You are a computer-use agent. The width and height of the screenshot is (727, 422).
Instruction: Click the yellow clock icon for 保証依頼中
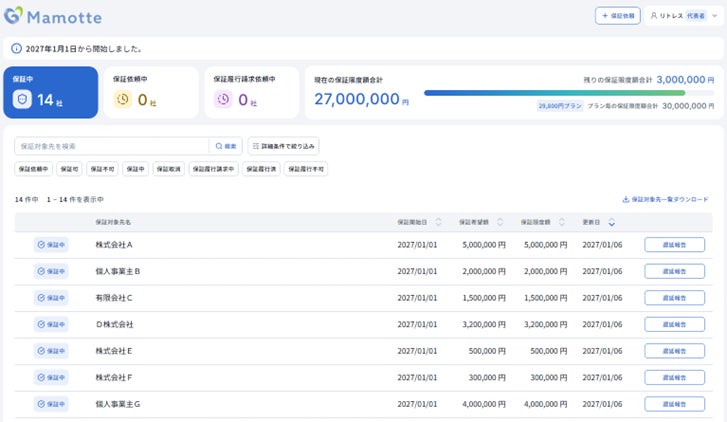[x=123, y=99]
